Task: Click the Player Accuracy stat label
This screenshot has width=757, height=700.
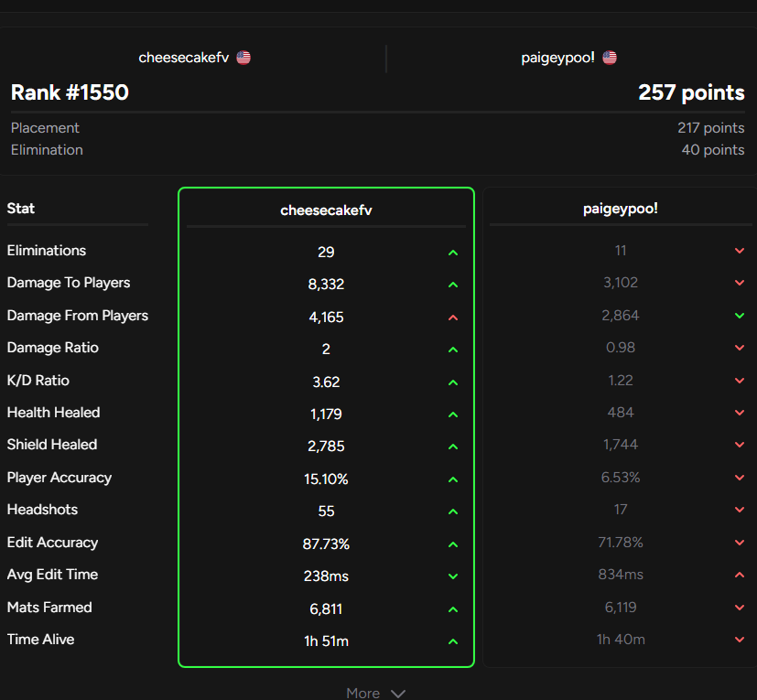Action: click(59, 478)
